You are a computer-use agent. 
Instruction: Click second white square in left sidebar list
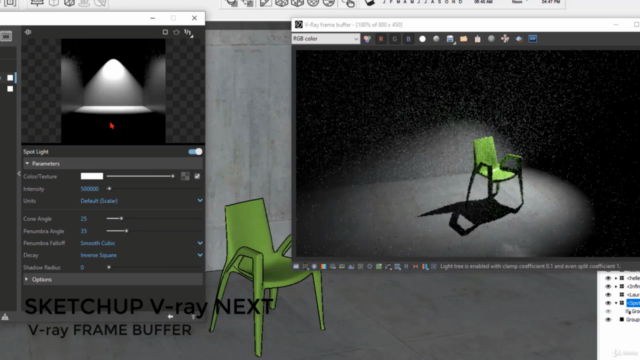[10, 89]
